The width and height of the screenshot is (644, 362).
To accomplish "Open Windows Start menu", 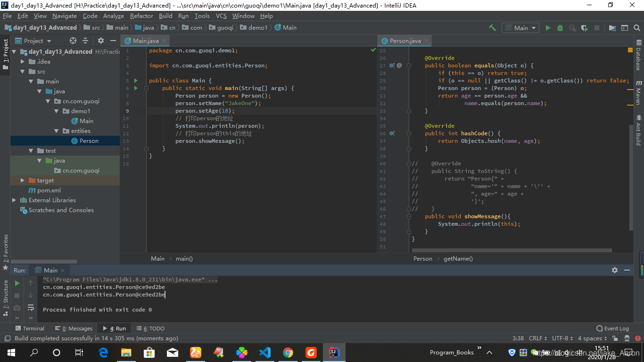I will click(11, 352).
